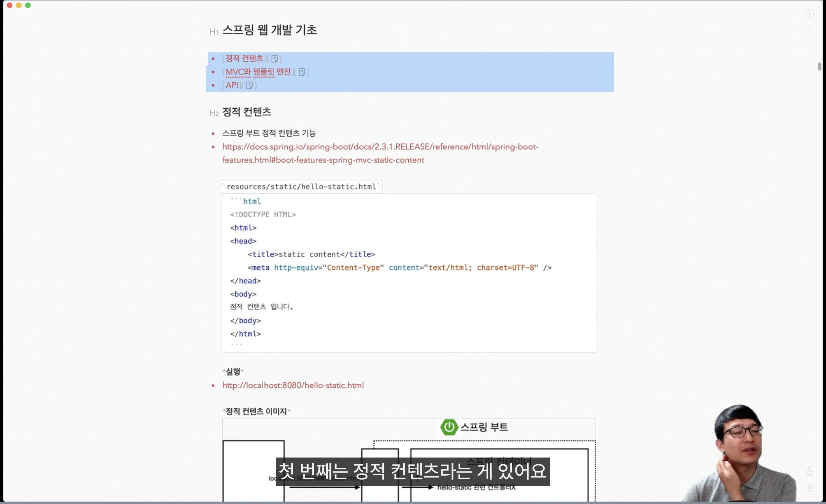Click the *실행* bold label

[233, 371]
